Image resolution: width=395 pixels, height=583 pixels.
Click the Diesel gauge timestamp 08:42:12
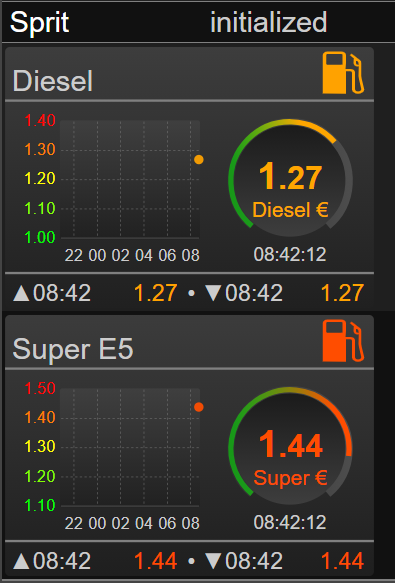point(290,255)
